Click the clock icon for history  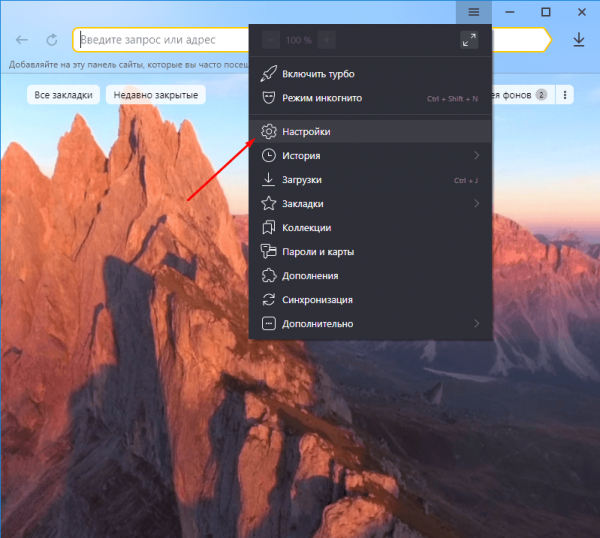tap(269, 155)
